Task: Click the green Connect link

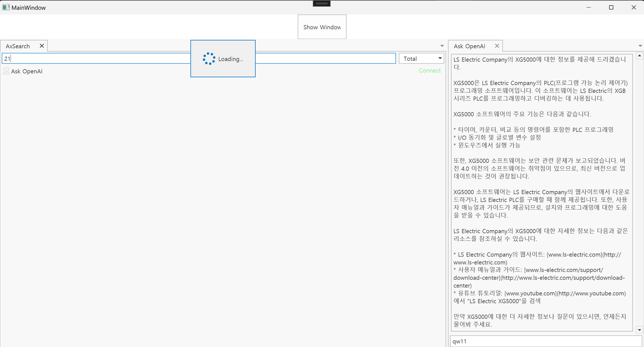Action: 429,71
